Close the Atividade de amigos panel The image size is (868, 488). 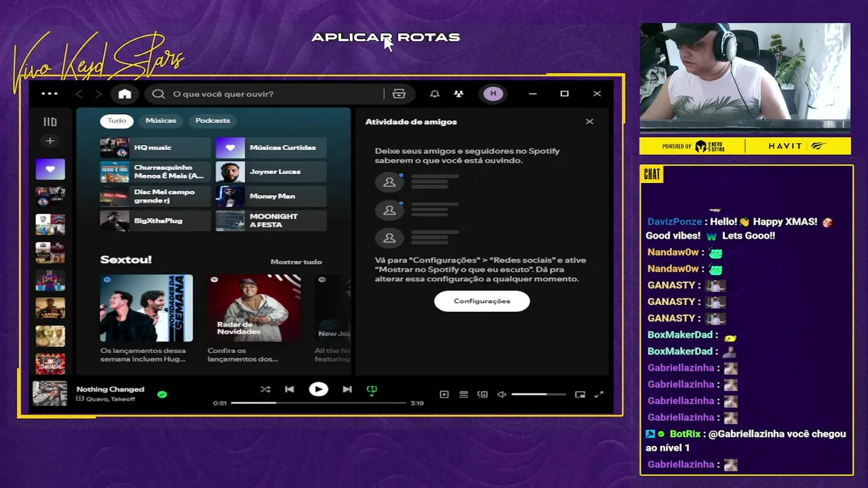tap(589, 121)
